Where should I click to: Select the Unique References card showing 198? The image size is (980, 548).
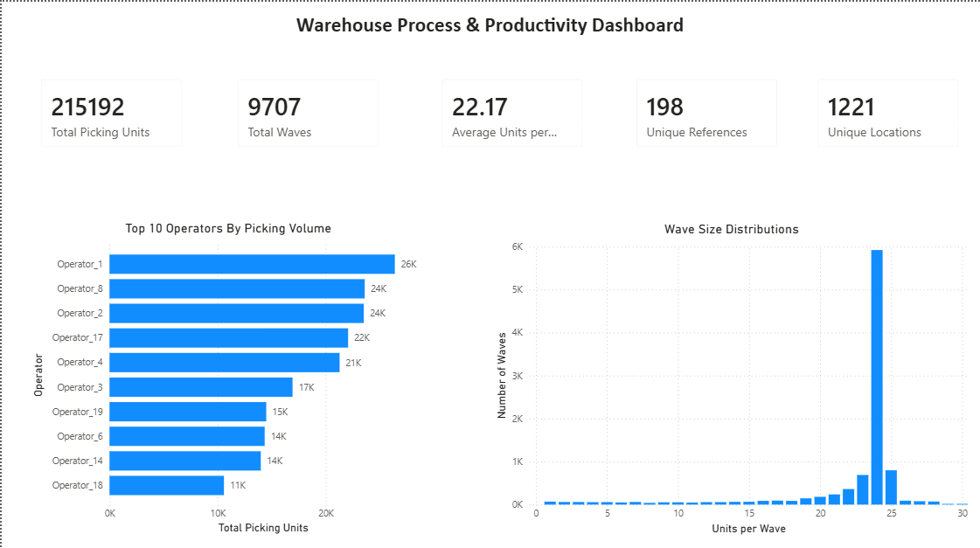point(706,113)
